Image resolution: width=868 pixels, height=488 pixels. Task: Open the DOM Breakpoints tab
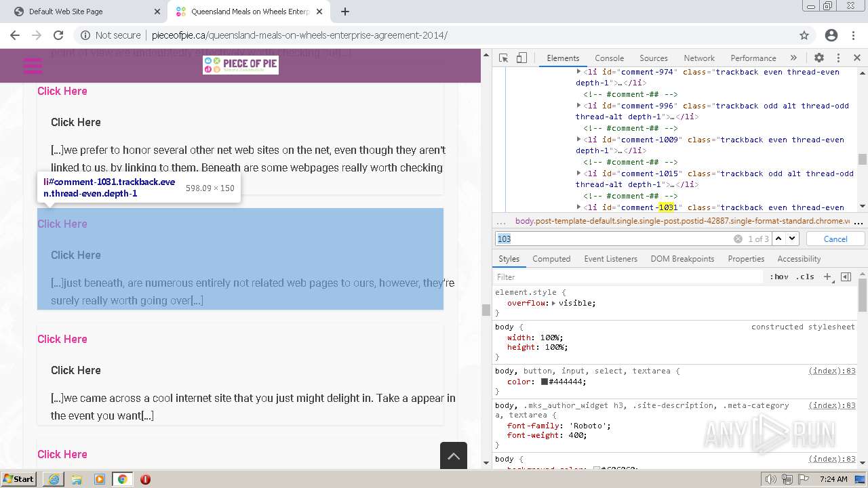pyautogui.click(x=682, y=259)
